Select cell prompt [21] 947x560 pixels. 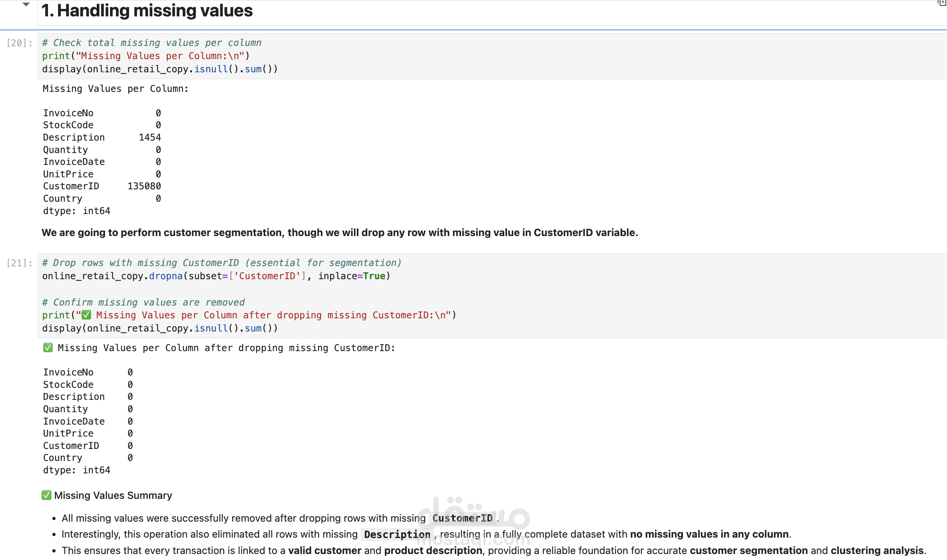tap(19, 263)
